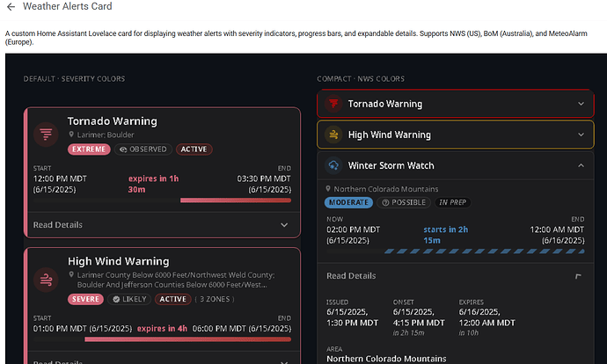
Task: Click the 'expires in 1h 30m' text
Action: [153, 184]
